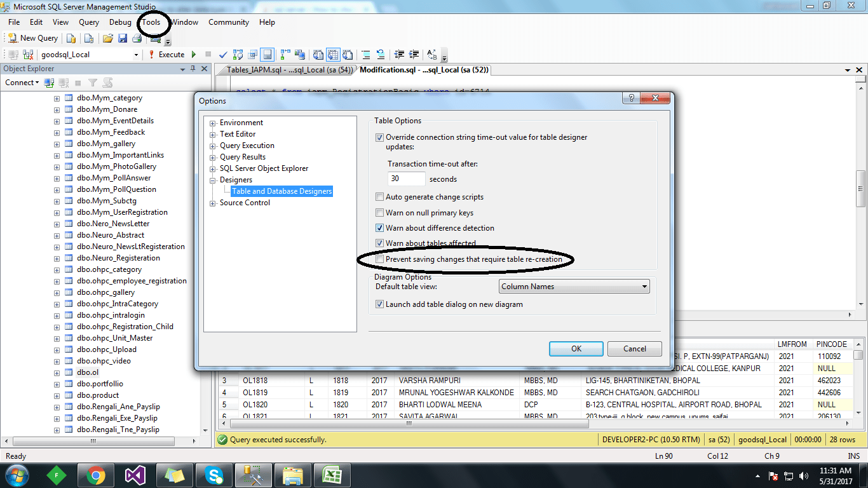Click Specify Values for Template Parameters icon
The image size is (868, 488).
[431, 55]
